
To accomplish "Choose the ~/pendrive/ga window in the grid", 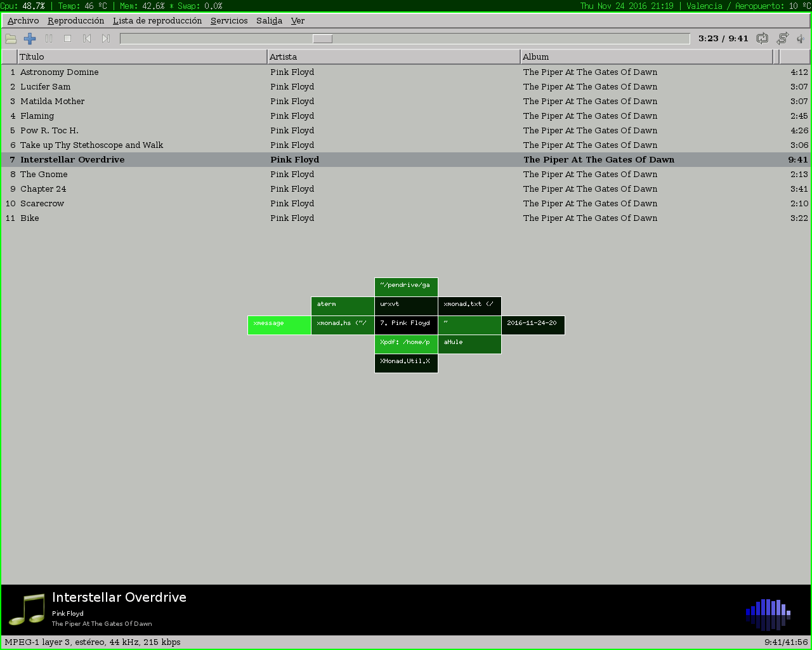I will tap(406, 287).
